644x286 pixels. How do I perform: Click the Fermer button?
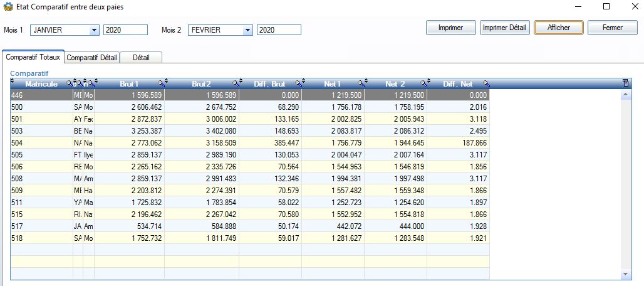(612, 28)
